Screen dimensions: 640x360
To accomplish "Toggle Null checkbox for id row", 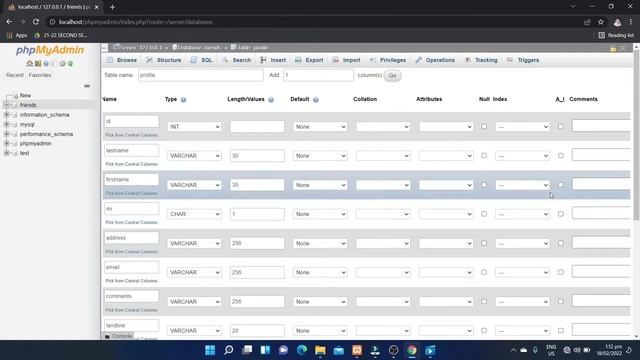I will coord(484,127).
